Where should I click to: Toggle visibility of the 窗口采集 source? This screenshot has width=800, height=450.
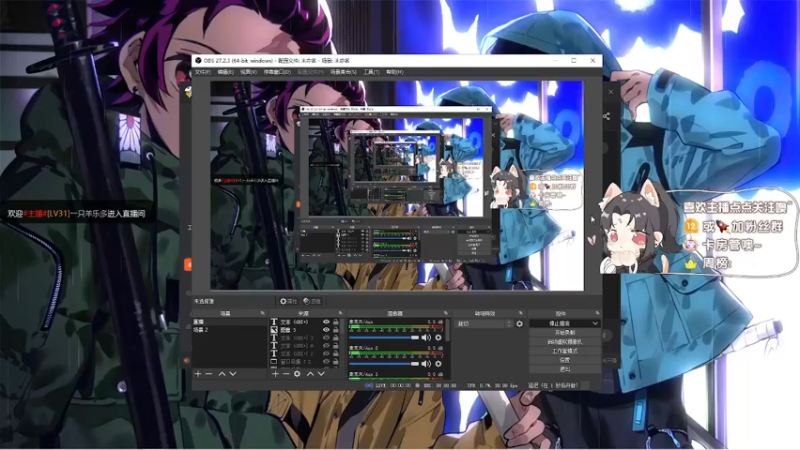tap(326, 361)
